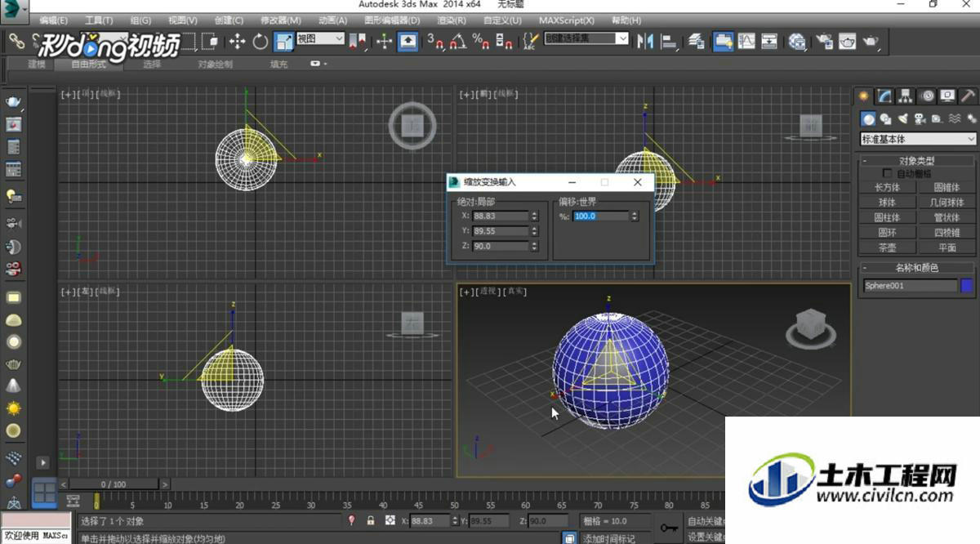The image size is (980, 544).
Task: Open the named selection sets dropdown
Action: point(586,38)
